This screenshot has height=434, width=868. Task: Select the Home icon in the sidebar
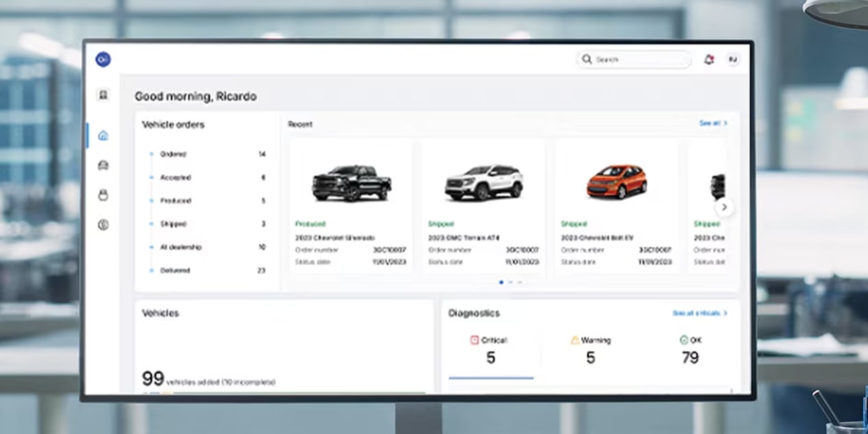click(103, 136)
